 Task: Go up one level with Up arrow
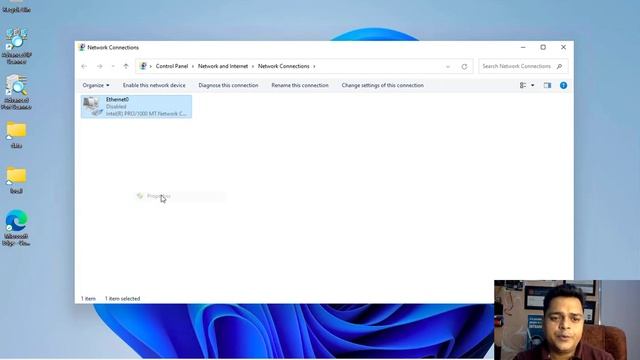pos(126,66)
